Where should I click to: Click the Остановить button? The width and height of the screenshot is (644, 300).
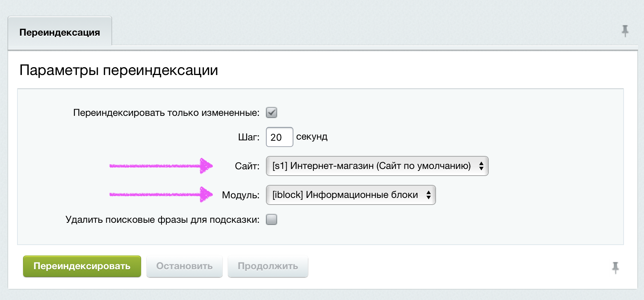click(185, 266)
